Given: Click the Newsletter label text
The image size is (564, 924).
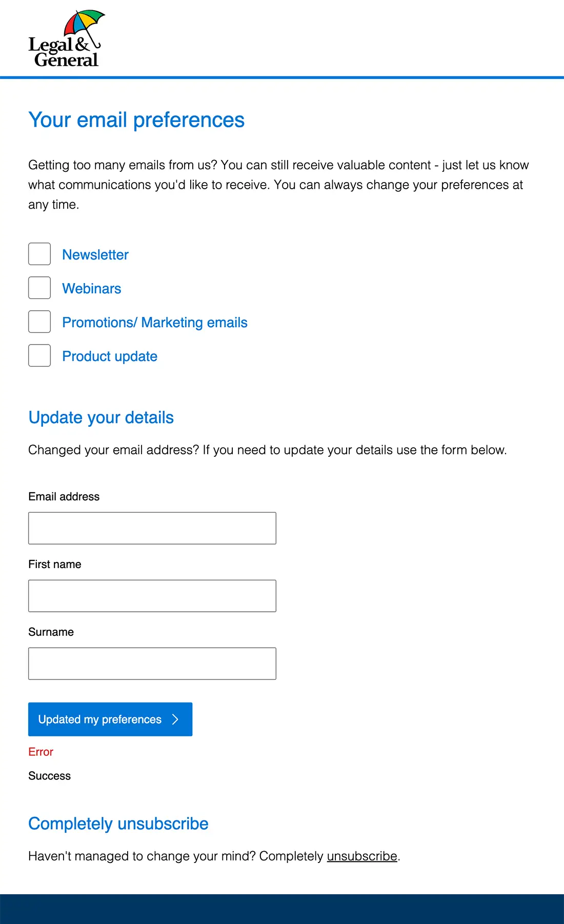Looking at the screenshot, I should [x=95, y=255].
